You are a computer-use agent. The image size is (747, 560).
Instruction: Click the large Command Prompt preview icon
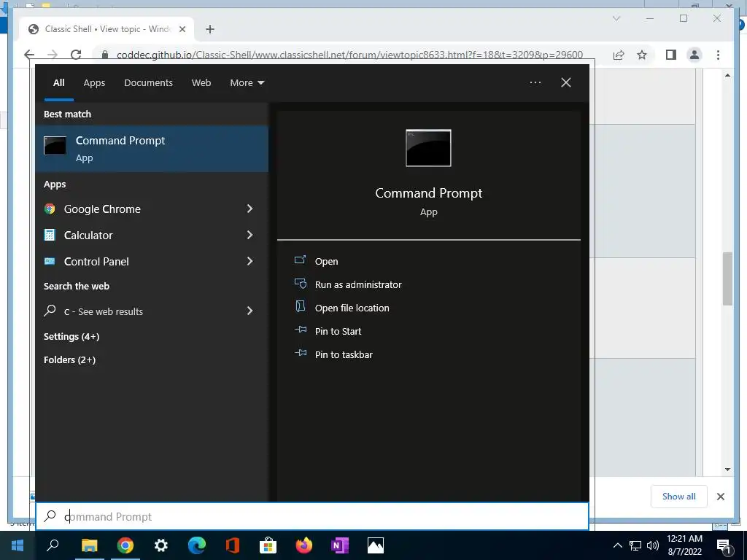point(428,148)
